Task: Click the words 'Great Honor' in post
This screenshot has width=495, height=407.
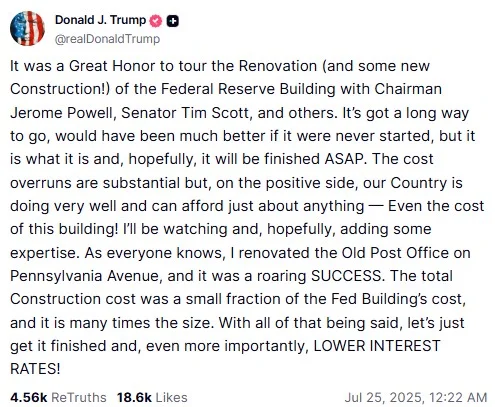Action: coord(112,66)
